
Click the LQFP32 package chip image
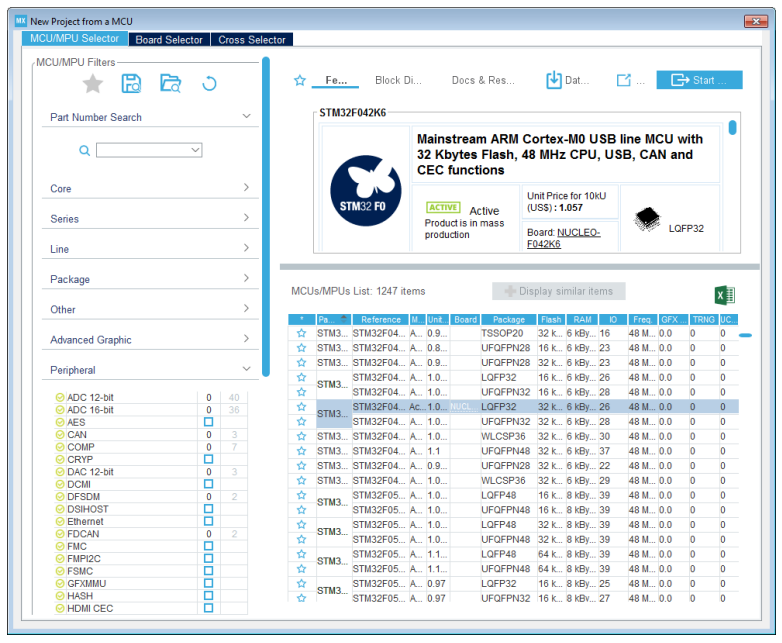coord(647,219)
